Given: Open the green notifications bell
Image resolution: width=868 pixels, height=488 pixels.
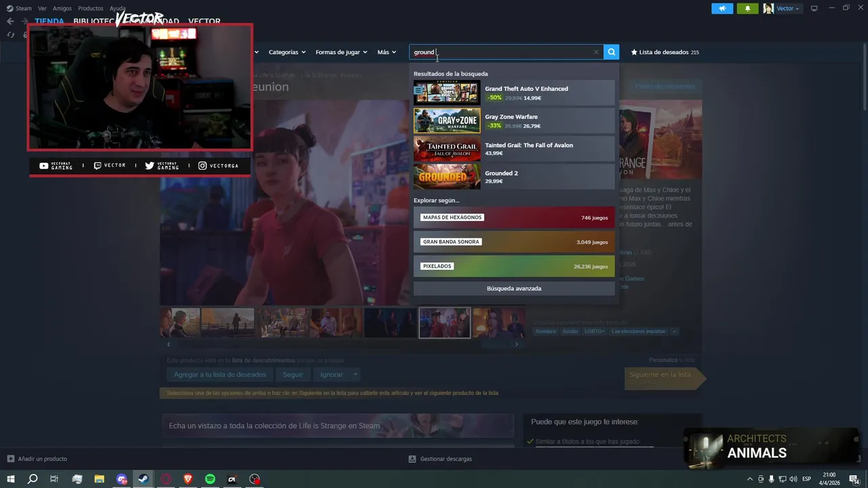Looking at the screenshot, I should pyautogui.click(x=747, y=8).
